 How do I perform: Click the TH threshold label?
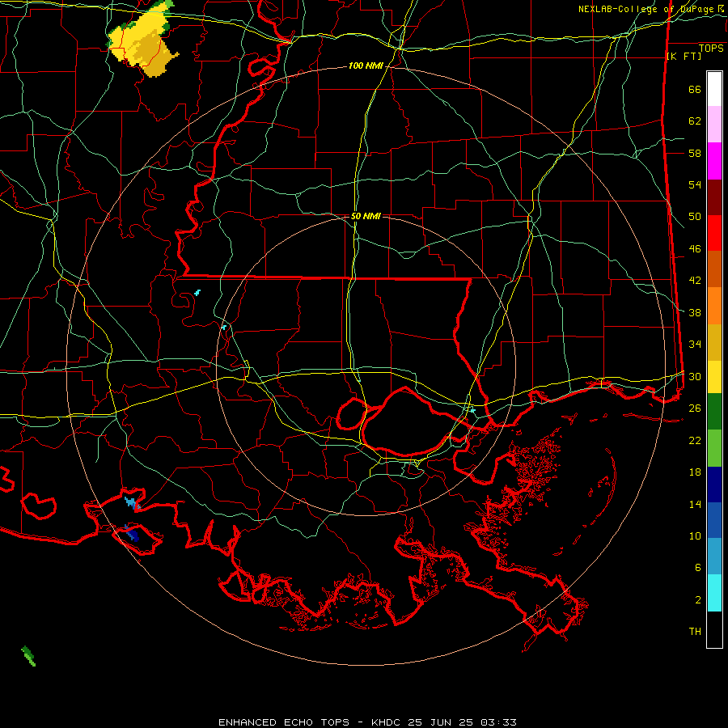(x=695, y=631)
